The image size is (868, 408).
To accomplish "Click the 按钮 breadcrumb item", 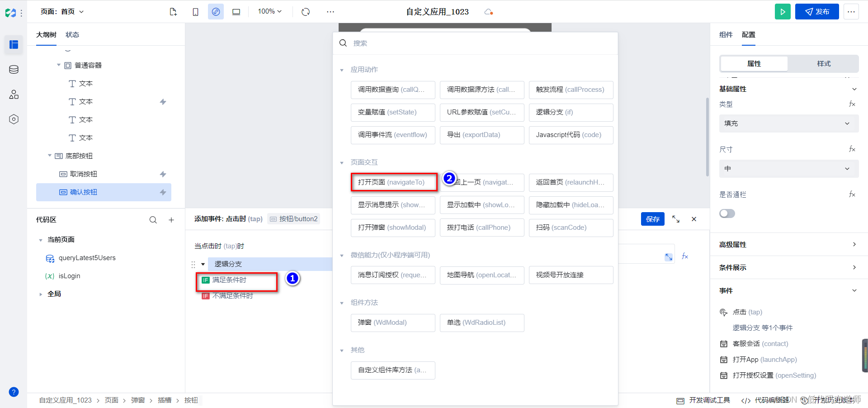I will click(x=191, y=400).
